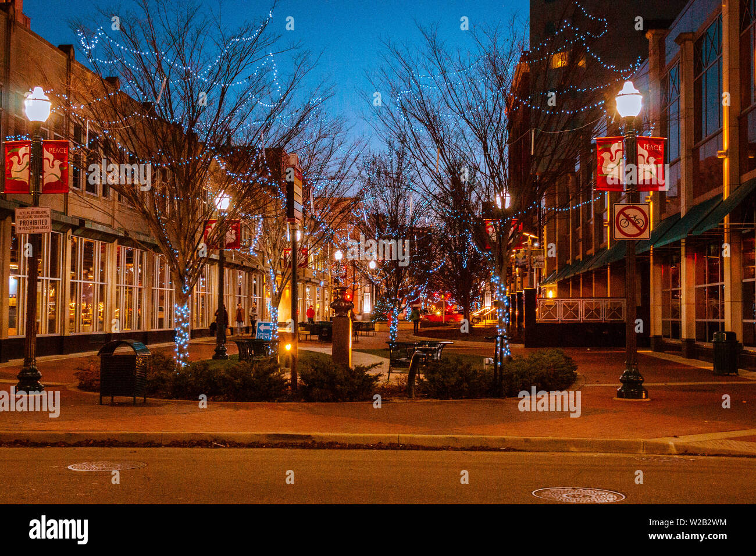This screenshot has width=756, height=556.
Task: Click the Prohibited sign on the left lamppost
Action: click(x=33, y=220)
